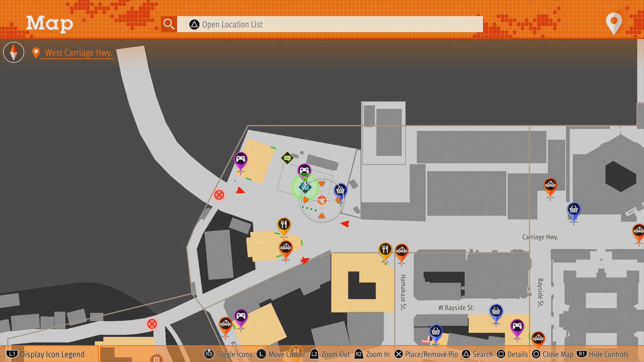This screenshot has height=362, width=644.
Task: Select the taxi pin in the bottom-right corner
Action: (x=538, y=339)
